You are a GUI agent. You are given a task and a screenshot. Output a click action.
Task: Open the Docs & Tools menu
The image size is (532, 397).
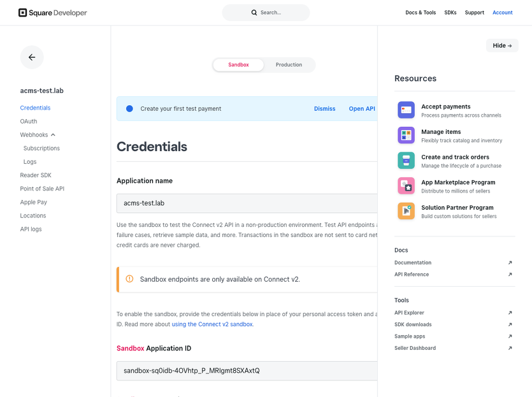point(421,13)
